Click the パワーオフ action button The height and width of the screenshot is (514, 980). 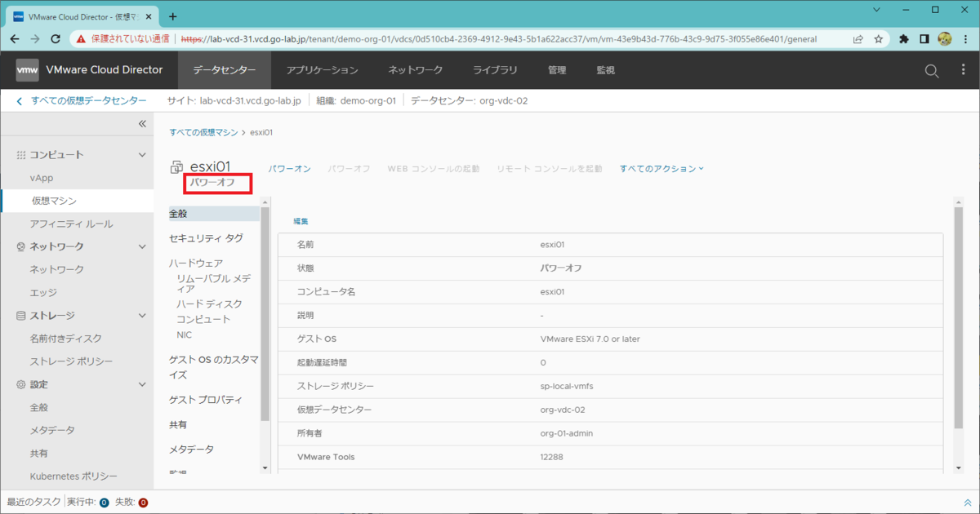pos(349,169)
